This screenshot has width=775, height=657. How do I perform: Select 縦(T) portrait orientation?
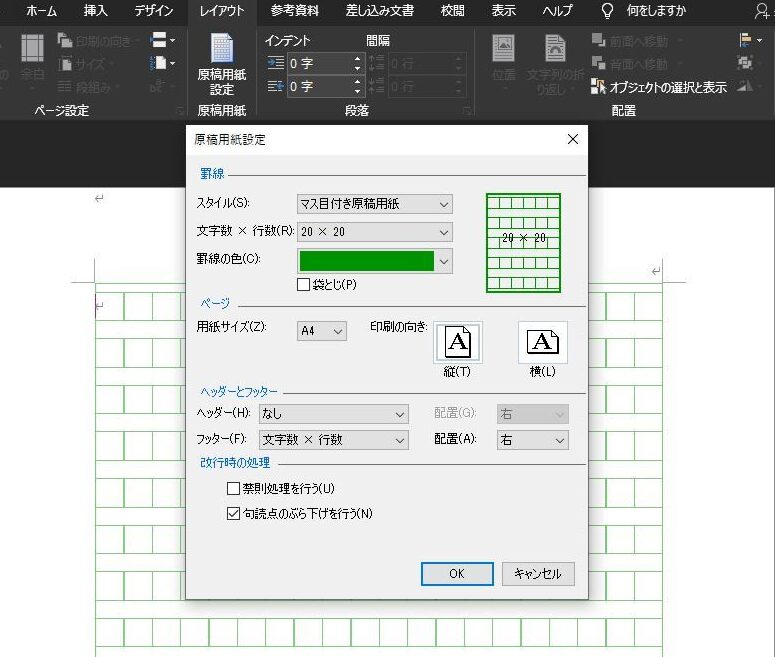pyautogui.click(x=458, y=342)
